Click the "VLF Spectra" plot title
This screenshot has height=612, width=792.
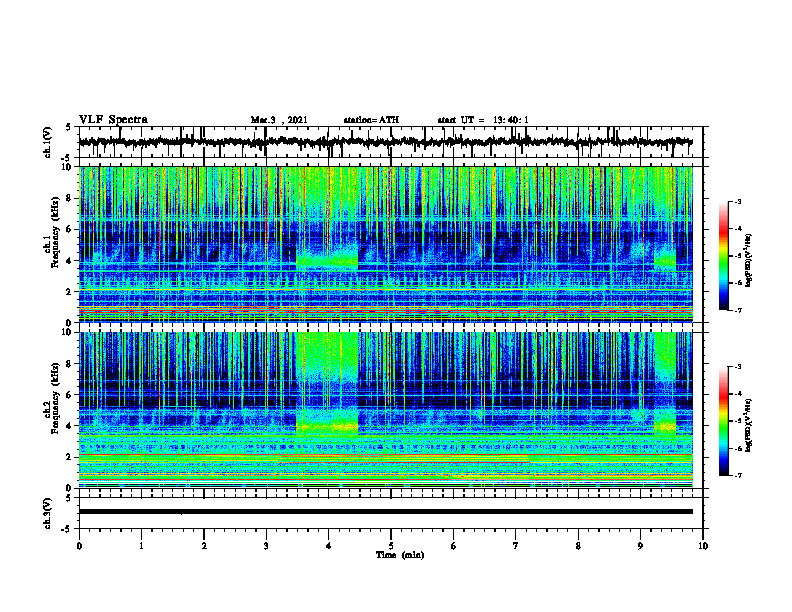click(113, 120)
